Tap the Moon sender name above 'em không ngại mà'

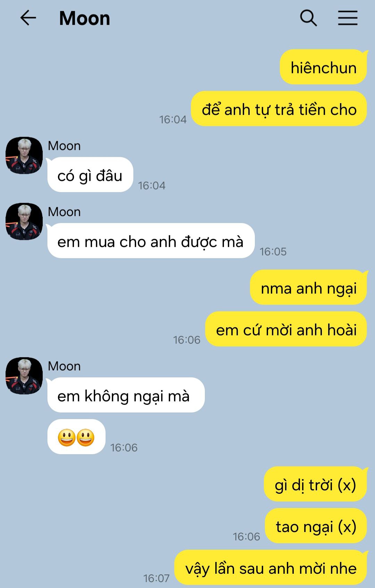tap(64, 366)
